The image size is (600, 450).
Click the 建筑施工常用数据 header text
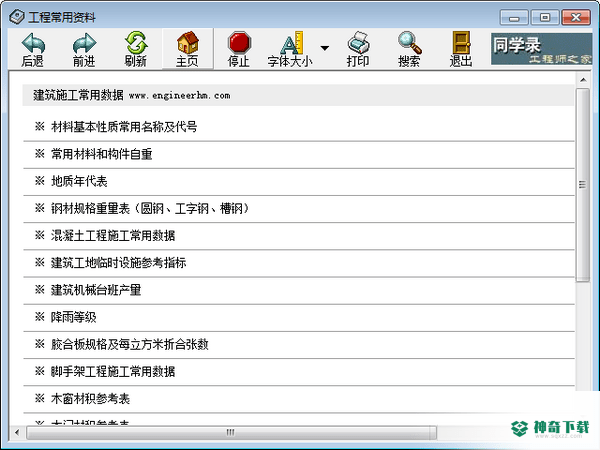(78, 95)
